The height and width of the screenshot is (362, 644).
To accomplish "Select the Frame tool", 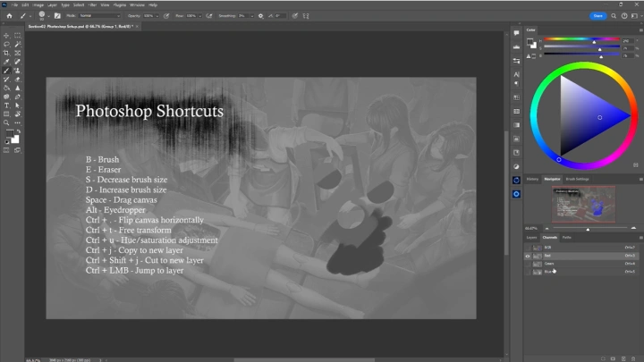I will 18,53.
